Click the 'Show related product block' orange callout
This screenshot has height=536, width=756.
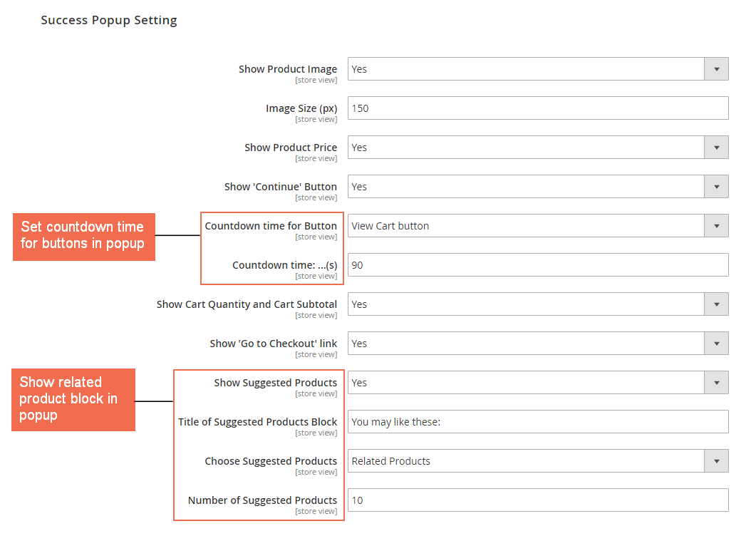73,399
